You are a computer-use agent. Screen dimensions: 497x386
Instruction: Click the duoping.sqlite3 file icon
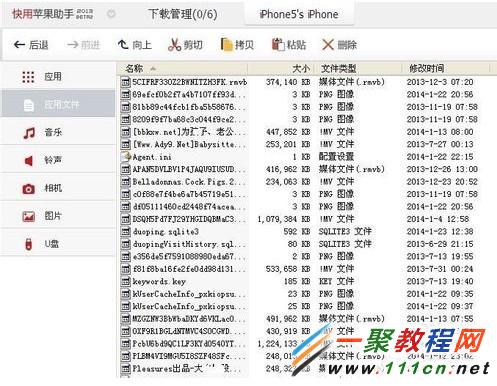point(126,231)
